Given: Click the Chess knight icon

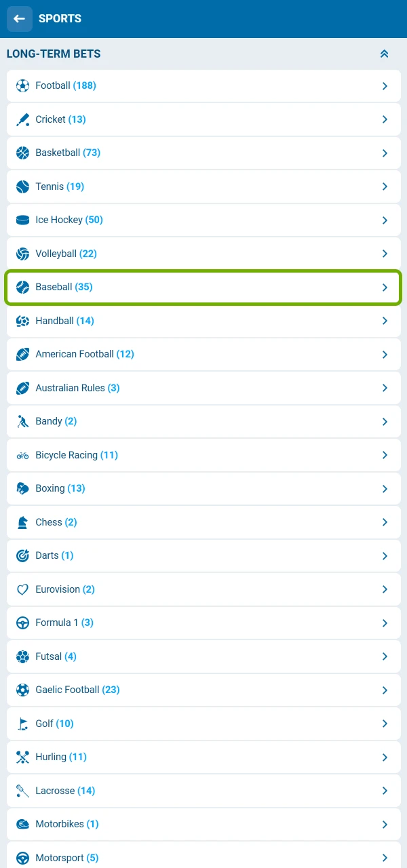Looking at the screenshot, I should (x=22, y=522).
